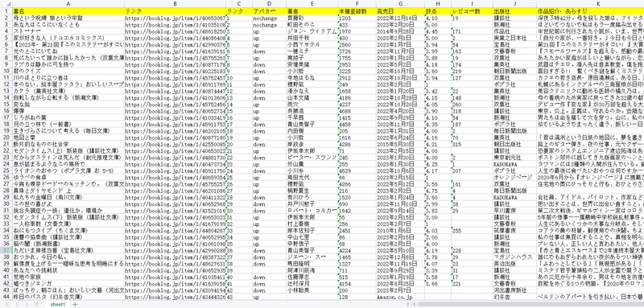This screenshot has width=644, height=308.
Task: Select column D header
Action: pyautogui.click(x=269, y=3)
